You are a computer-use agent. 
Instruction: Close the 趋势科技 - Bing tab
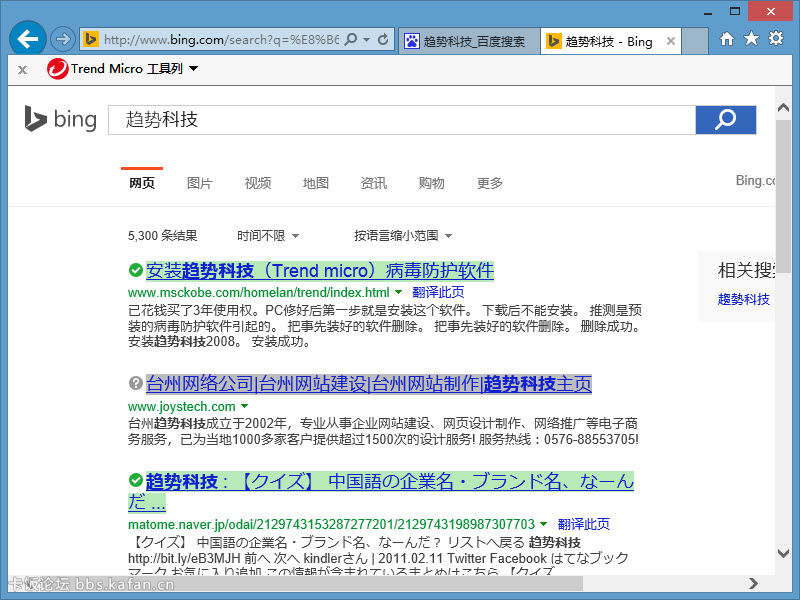(671, 41)
